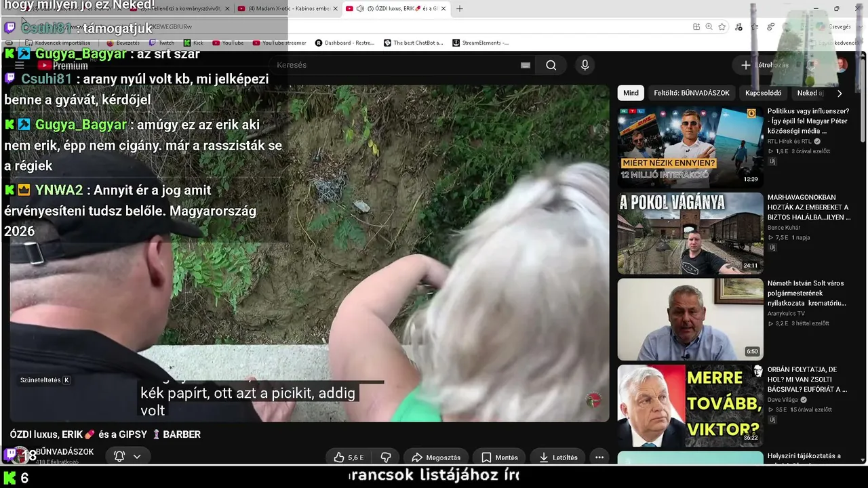The height and width of the screenshot is (488, 868).
Task: Download the video with Letöltés
Action: pyautogui.click(x=559, y=457)
